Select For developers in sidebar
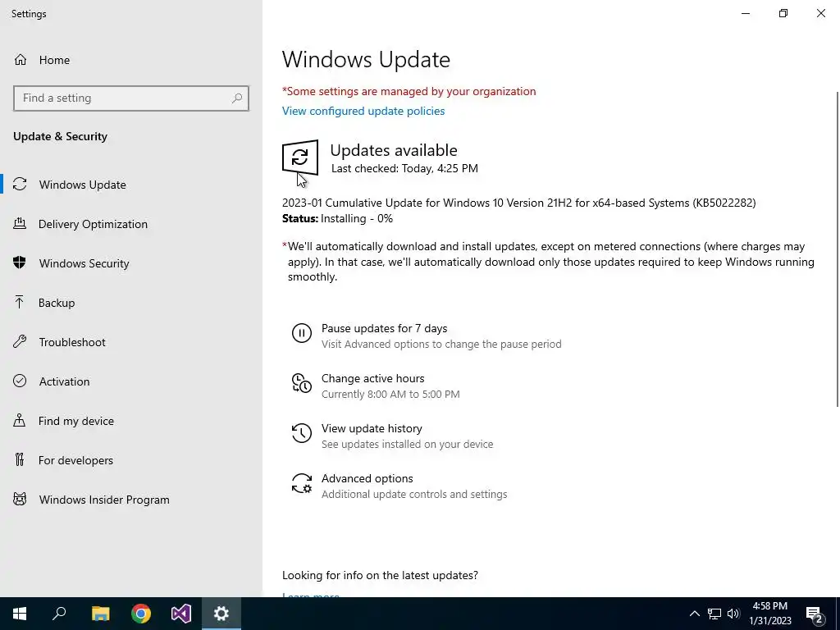 [131, 459]
